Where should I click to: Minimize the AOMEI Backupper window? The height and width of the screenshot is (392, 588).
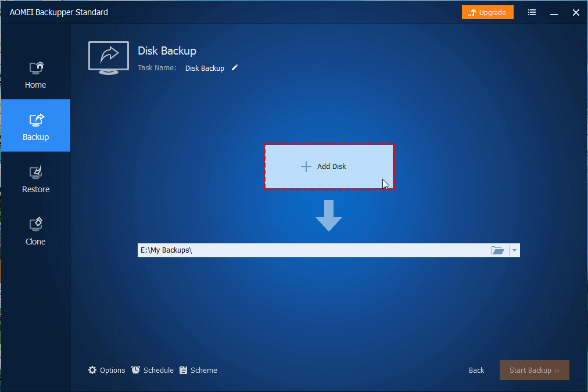[x=554, y=12]
